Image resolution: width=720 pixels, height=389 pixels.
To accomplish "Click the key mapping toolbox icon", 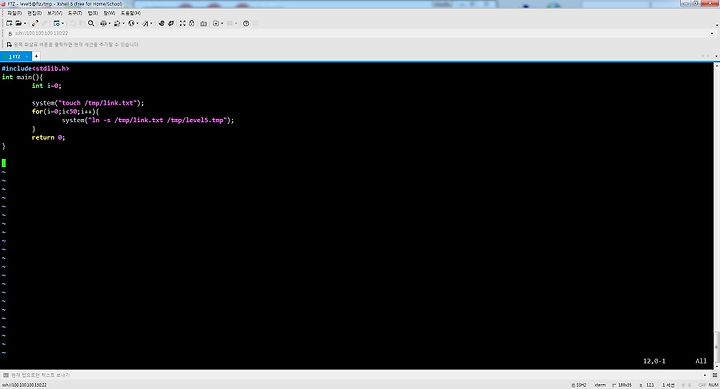I will (x=203, y=23).
